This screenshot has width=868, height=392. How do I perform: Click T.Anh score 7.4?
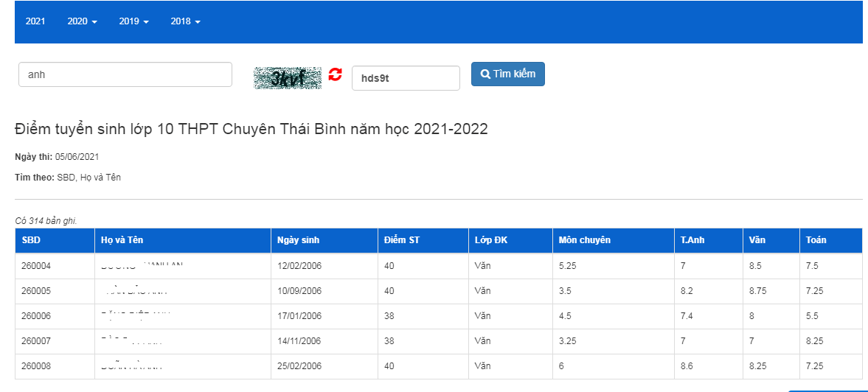[687, 316]
